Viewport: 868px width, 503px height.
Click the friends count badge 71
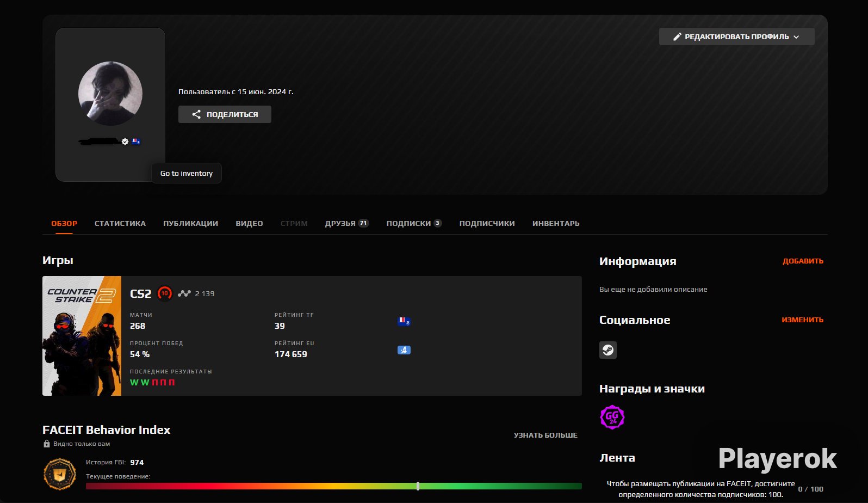tap(363, 223)
